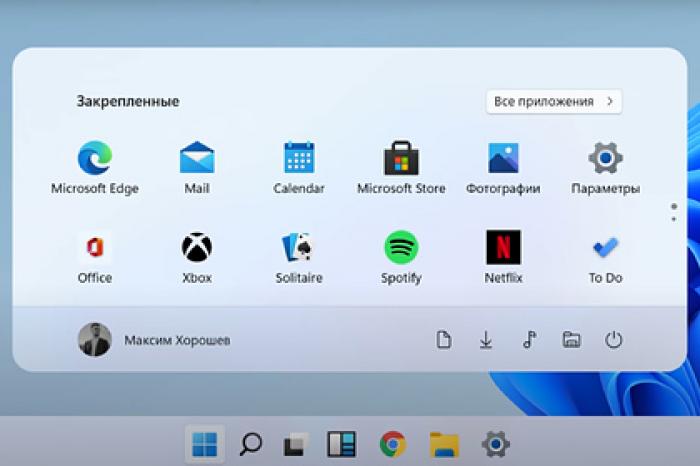Screen dimensions: 700x466
Task: Click the Start button on the taskbar
Action: click(205, 444)
